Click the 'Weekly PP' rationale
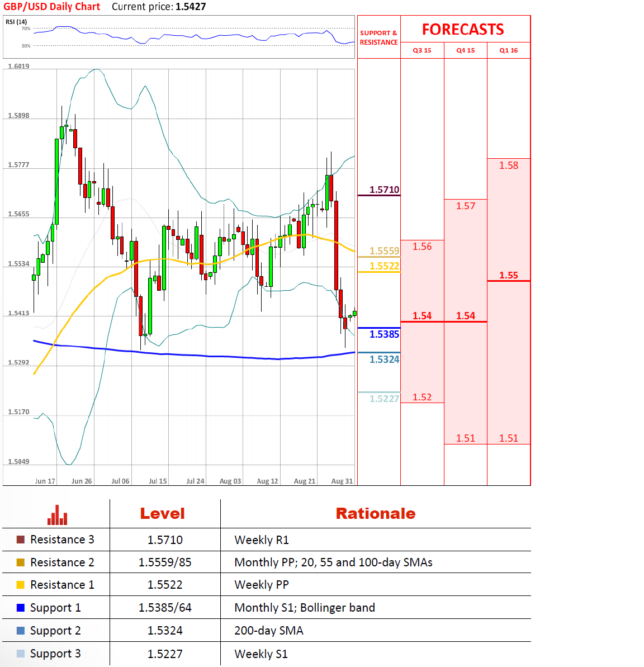Screen dimensions: 644x667 (262, 585)
